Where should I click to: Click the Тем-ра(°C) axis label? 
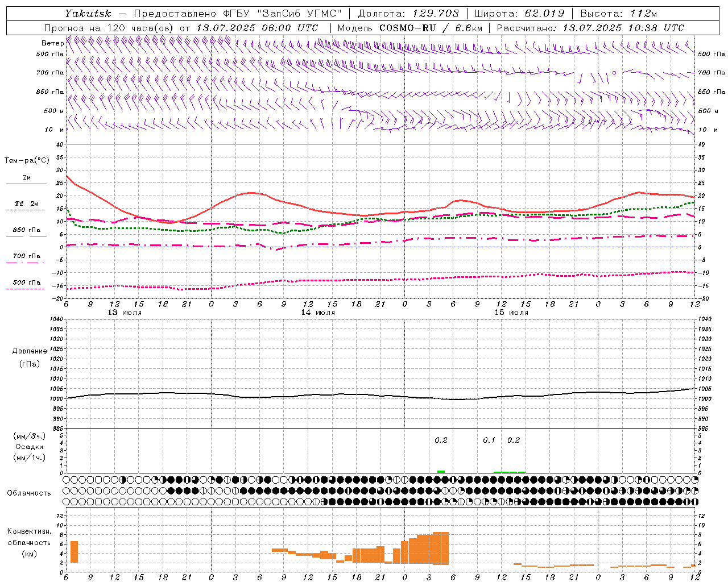[27, 161]
